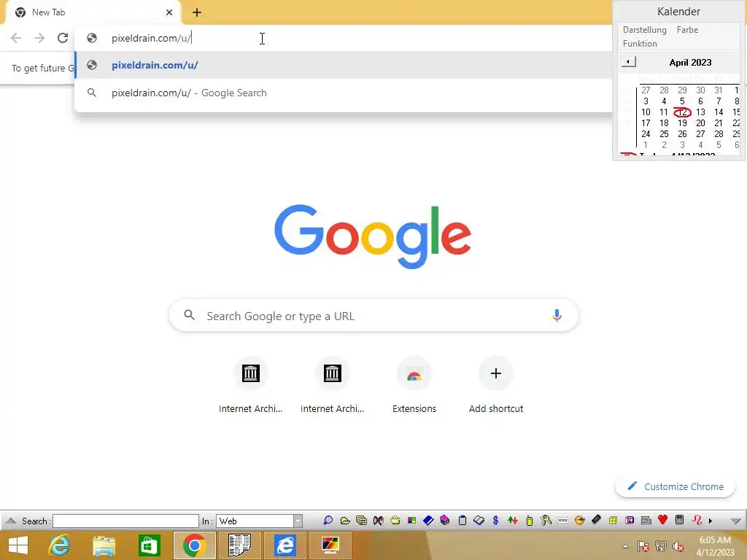The width and height of the screenshot is (747, 560).
Task: Show more toolbar icons with black arrow
Action: pos(711,521)
